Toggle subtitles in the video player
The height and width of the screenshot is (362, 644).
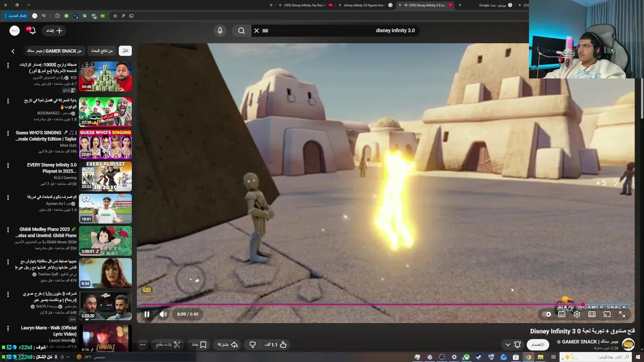(x=561, y=314)
